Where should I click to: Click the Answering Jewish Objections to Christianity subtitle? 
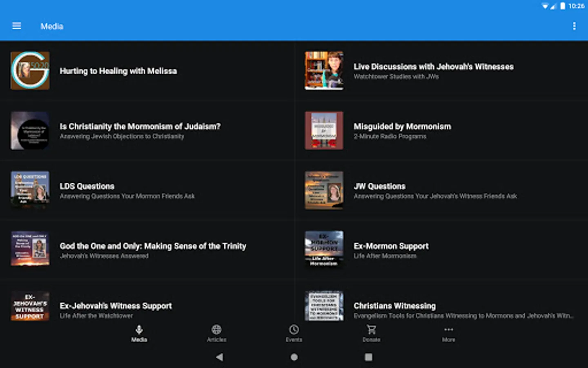(122, 136)
